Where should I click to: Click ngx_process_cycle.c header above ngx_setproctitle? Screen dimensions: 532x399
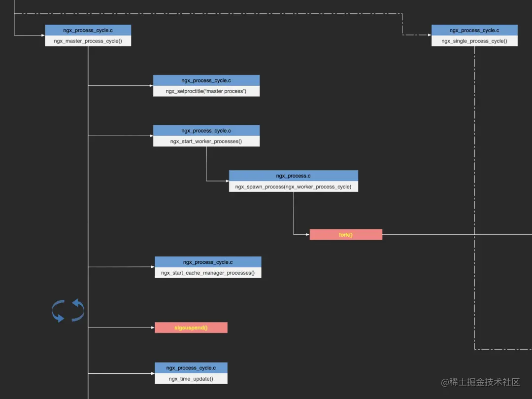click(206, 80)
